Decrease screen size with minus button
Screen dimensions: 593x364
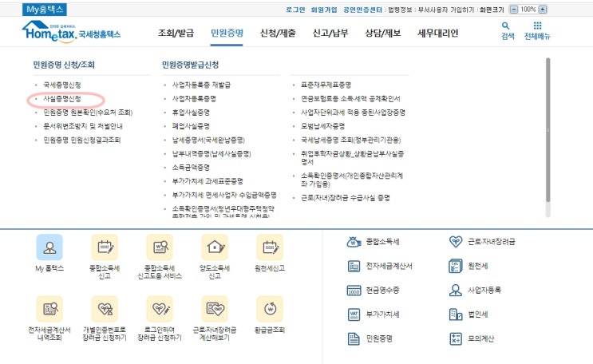click(513, 10)
